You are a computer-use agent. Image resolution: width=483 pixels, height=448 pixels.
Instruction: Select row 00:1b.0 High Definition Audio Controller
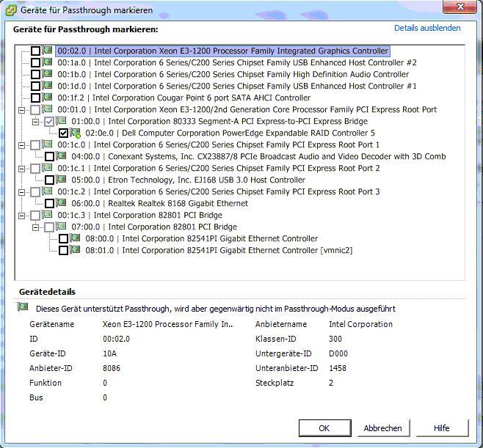(233, 75)
